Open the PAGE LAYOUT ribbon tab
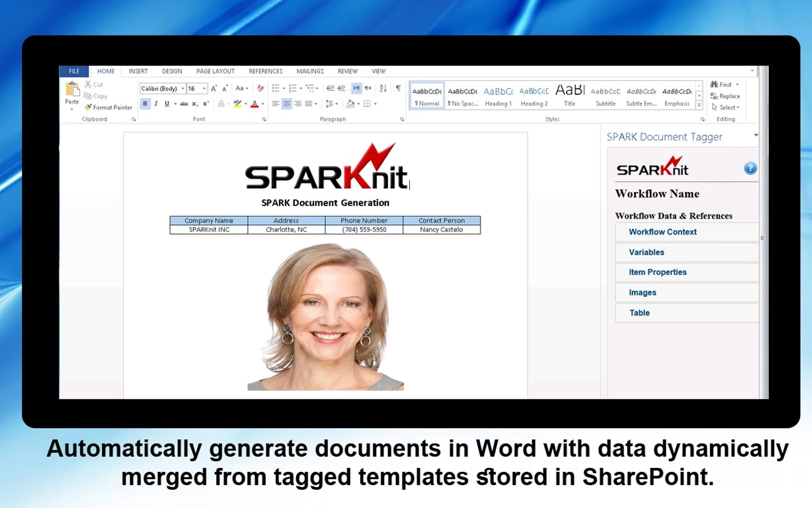 pos(215,71)
